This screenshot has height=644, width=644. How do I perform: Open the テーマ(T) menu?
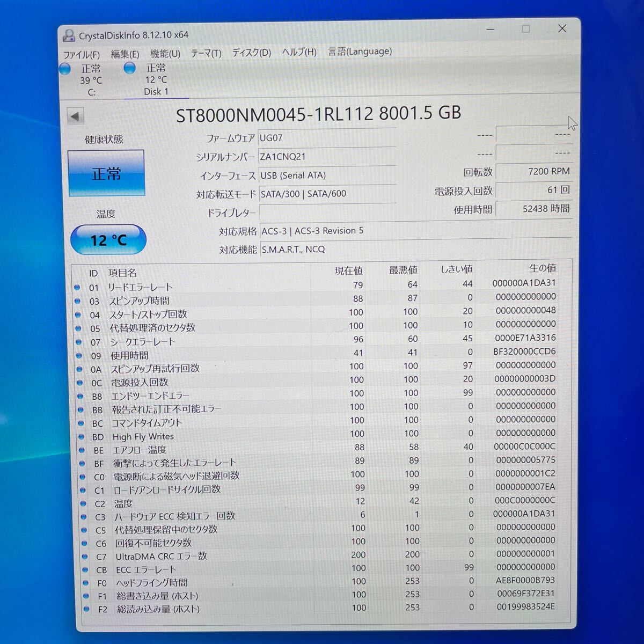pos(206,53)
